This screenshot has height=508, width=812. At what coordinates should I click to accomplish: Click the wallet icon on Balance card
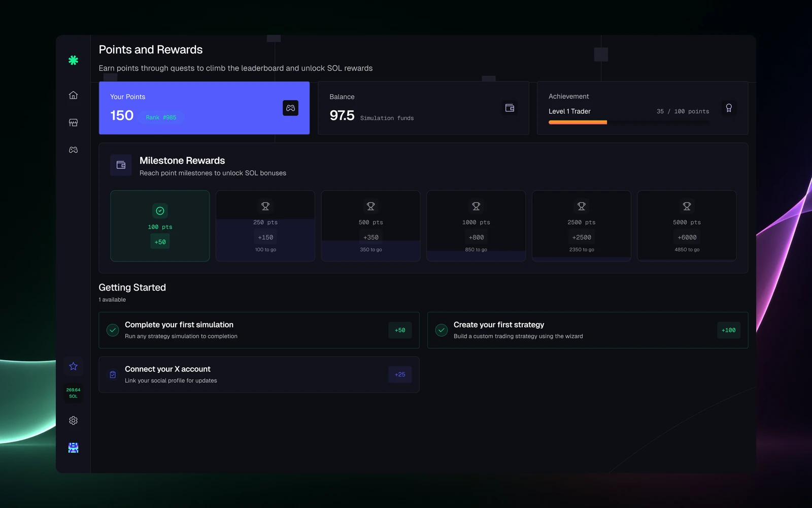[510, 108]
